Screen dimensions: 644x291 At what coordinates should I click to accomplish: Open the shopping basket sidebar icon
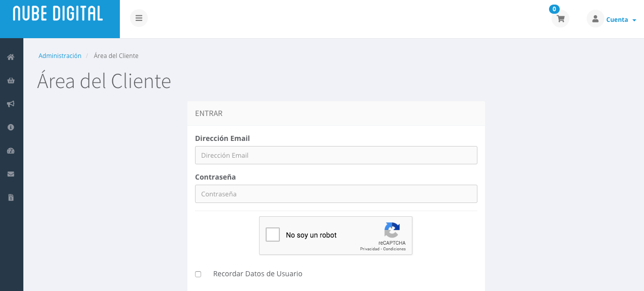point(11,80)
